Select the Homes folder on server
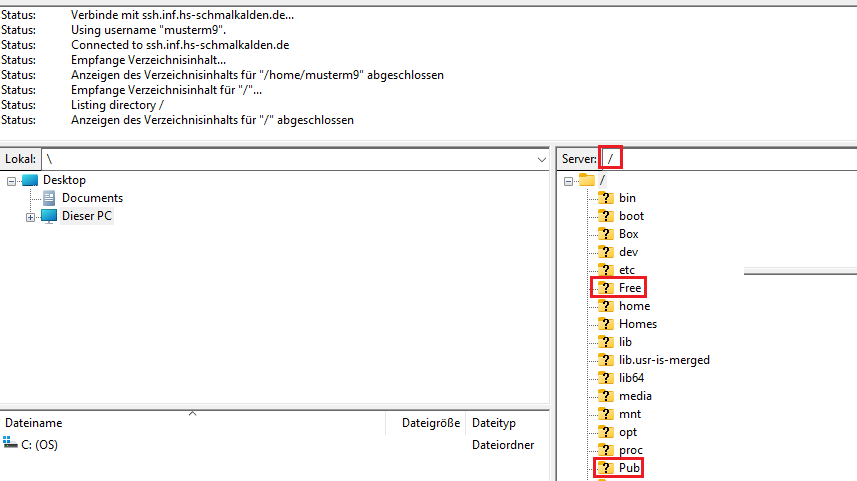Screen dimensions: 857x481 [638, 324]
